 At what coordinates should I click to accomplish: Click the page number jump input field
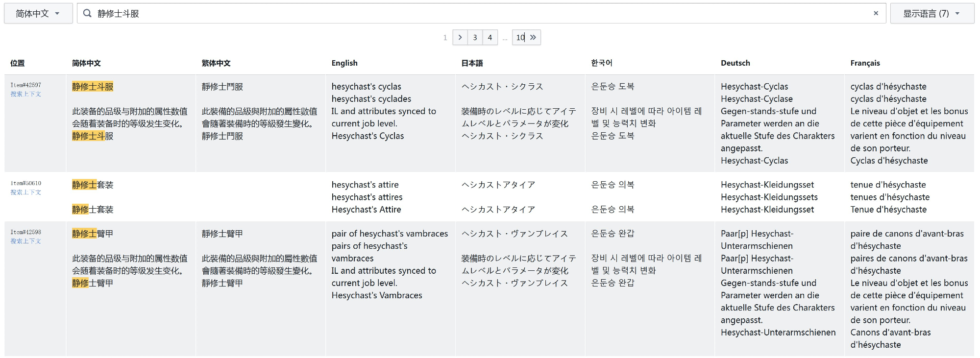520,37
